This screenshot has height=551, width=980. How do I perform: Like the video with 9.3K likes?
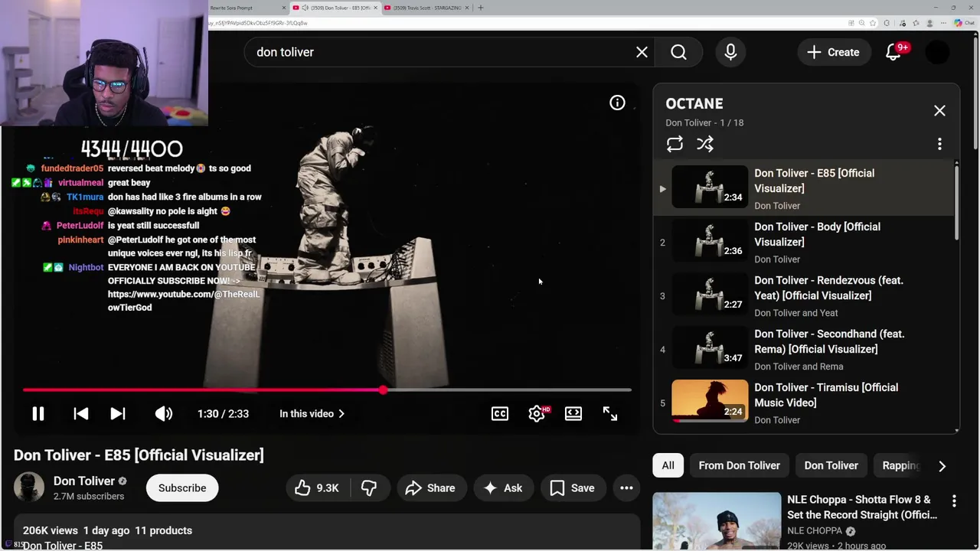click(316, 487)
